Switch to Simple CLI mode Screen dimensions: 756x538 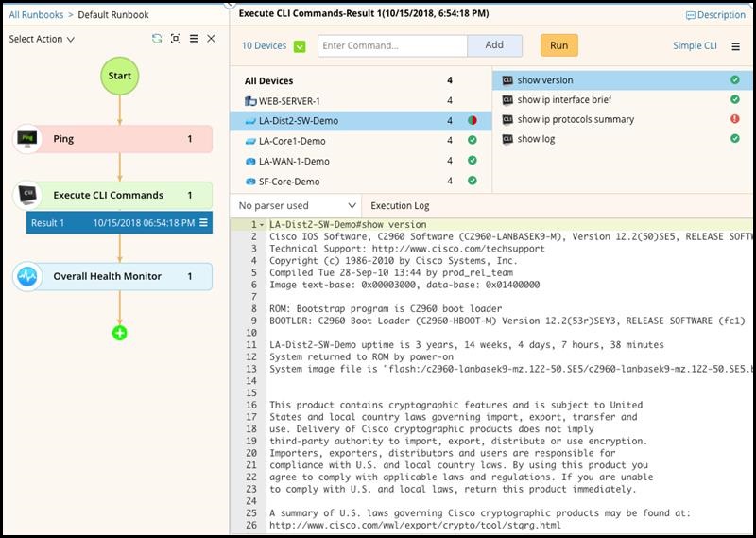(695, 45)
